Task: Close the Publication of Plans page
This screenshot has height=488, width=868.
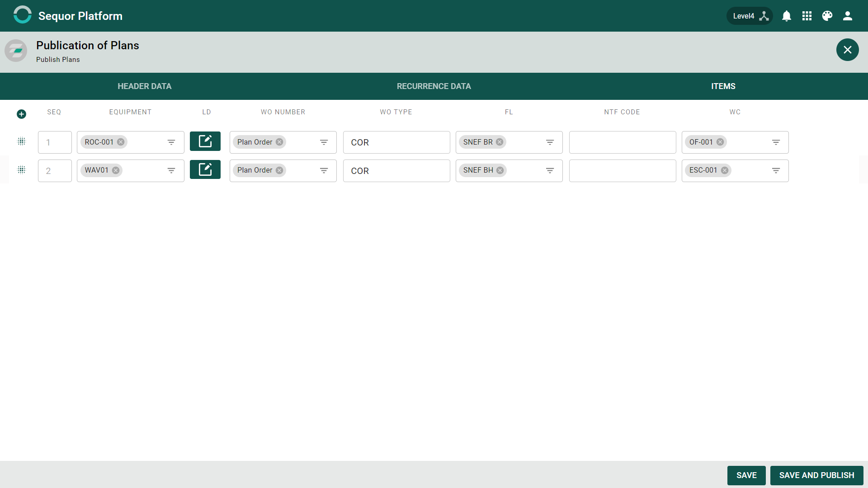Action: point(848,50)
